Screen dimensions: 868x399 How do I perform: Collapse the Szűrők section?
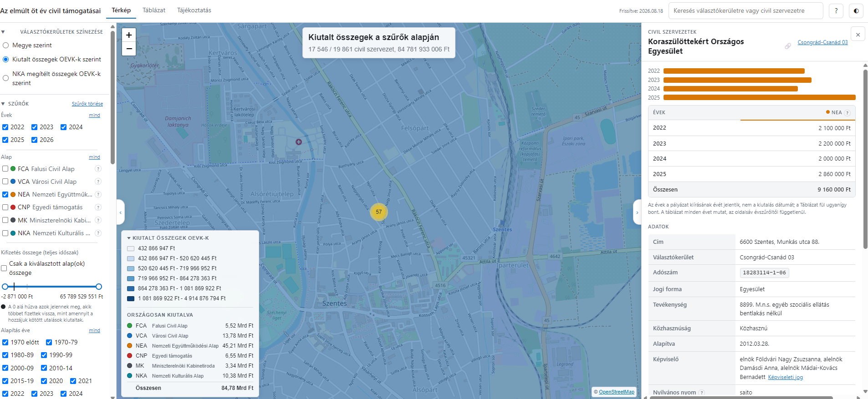click(3, 104)
